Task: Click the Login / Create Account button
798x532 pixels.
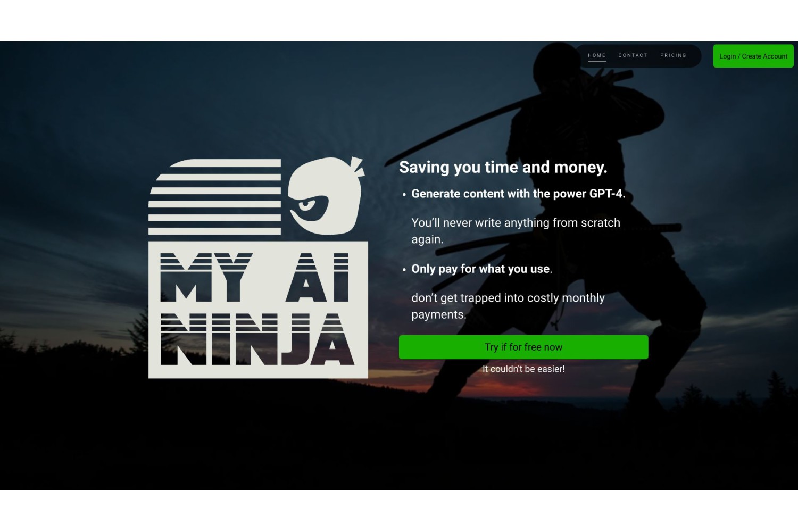Action: (x=753, y=56)
